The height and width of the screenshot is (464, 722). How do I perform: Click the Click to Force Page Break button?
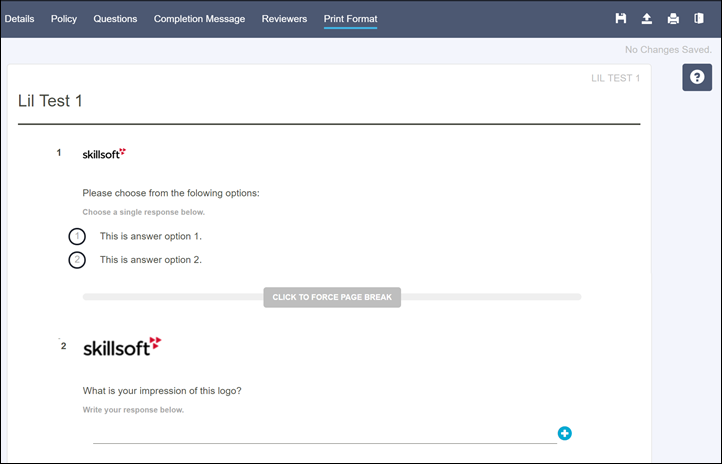(x=332, y=297)
